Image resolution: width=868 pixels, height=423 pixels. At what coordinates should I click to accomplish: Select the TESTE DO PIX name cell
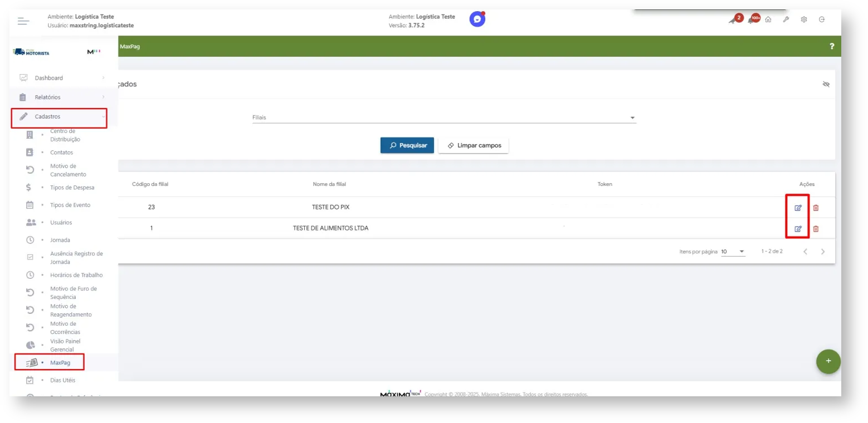coord(331,207)
